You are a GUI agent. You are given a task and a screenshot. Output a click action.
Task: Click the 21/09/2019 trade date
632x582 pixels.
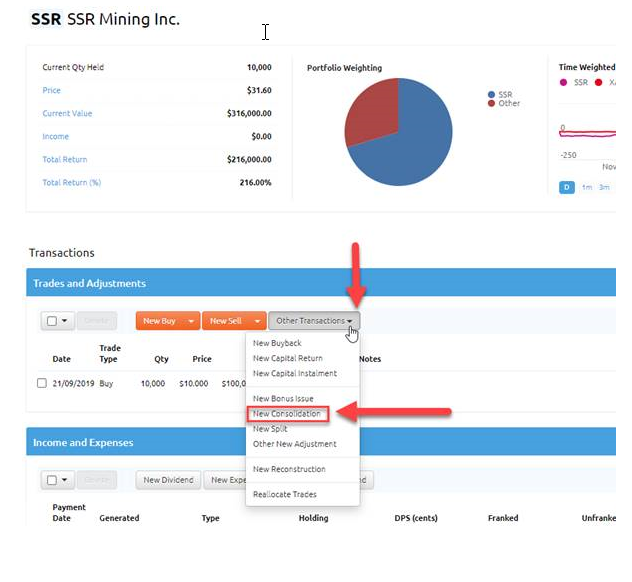click(x=73, y=383)
